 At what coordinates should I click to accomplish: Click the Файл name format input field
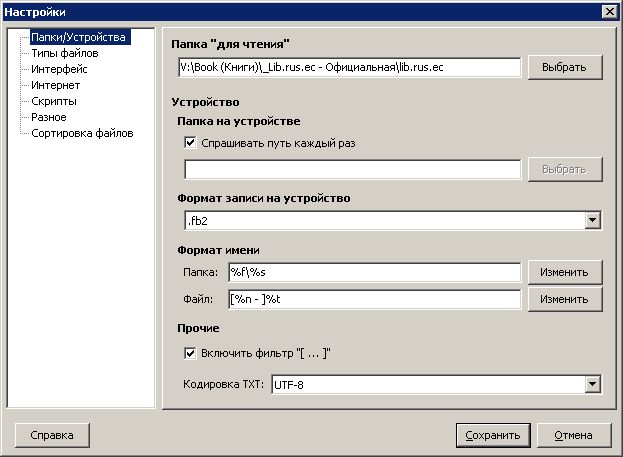374,299
